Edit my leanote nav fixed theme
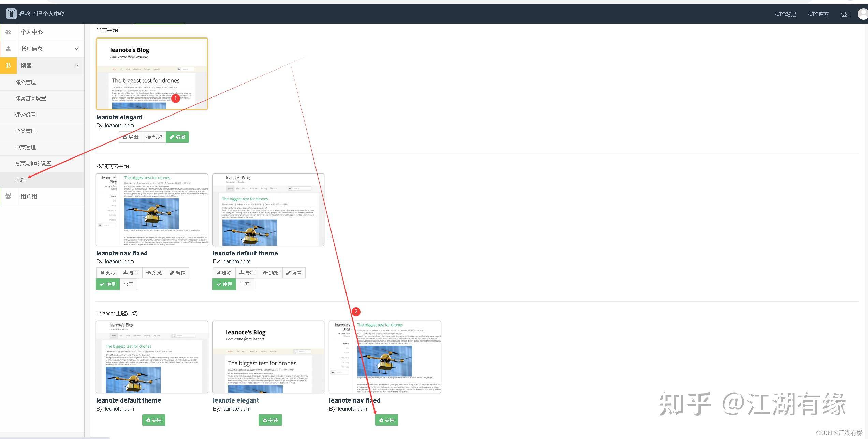868x439 pixels. coord(178,273)
